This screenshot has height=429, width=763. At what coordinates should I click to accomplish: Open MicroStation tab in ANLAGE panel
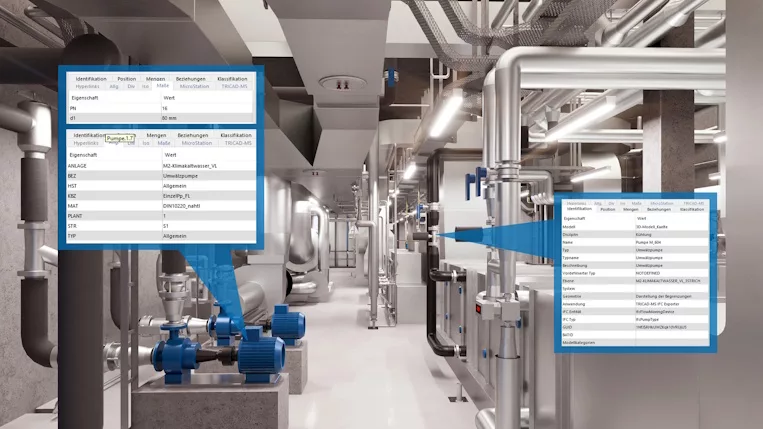pos(197,143)
